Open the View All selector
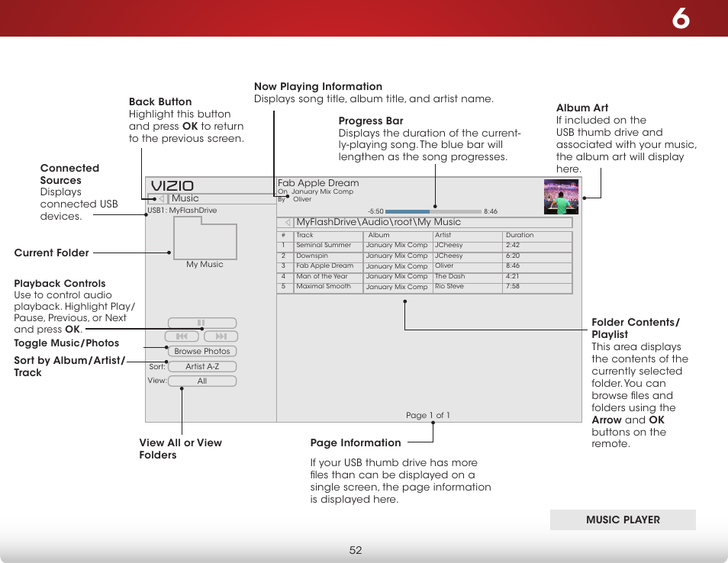 202,381
